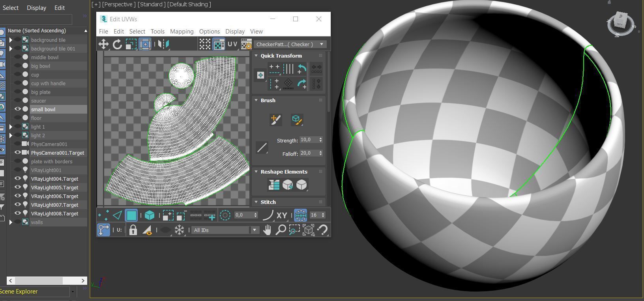Open View menu in Edit UVWs

coord(256,32)
